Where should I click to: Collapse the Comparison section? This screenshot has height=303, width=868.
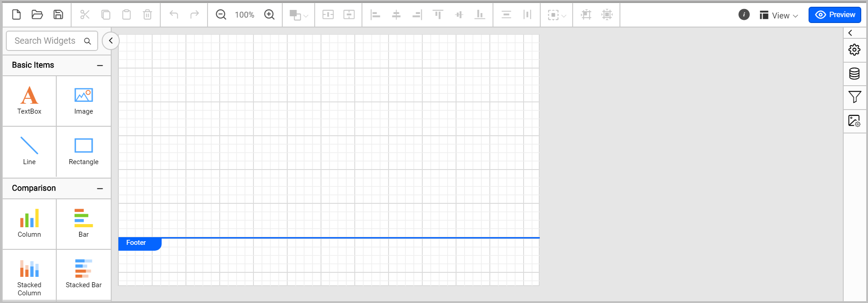(x=100, y=188)
